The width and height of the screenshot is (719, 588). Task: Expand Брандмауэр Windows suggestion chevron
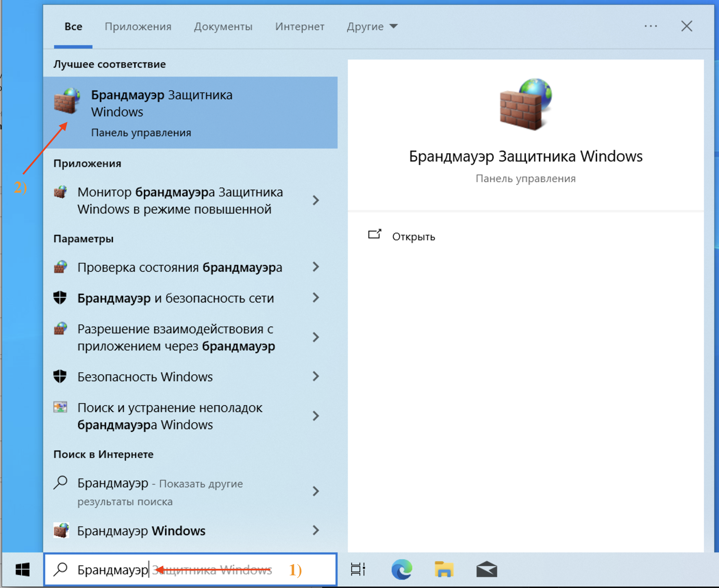tap(316, 531)
